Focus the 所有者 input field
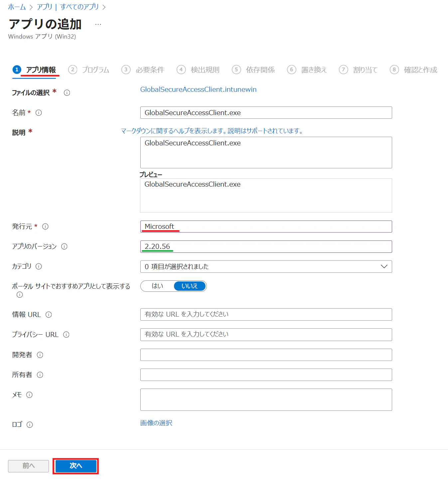Screen dimensions: 448x485 [266, 375]
